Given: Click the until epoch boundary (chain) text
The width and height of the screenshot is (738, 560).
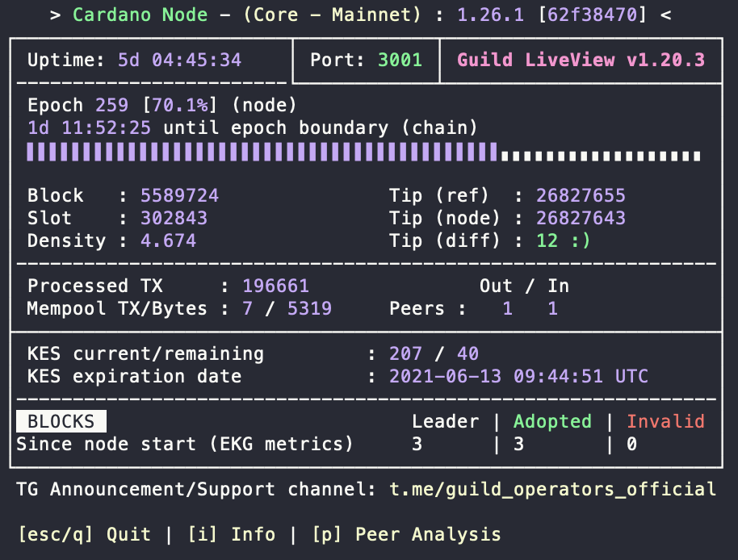Looking at the screenshot, I should (x=320, y=127).
